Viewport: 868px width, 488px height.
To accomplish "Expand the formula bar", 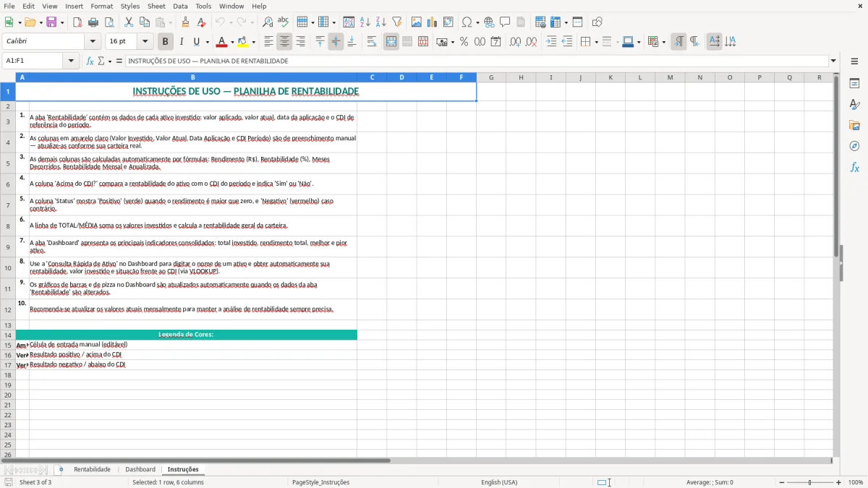I will (833, 61).
